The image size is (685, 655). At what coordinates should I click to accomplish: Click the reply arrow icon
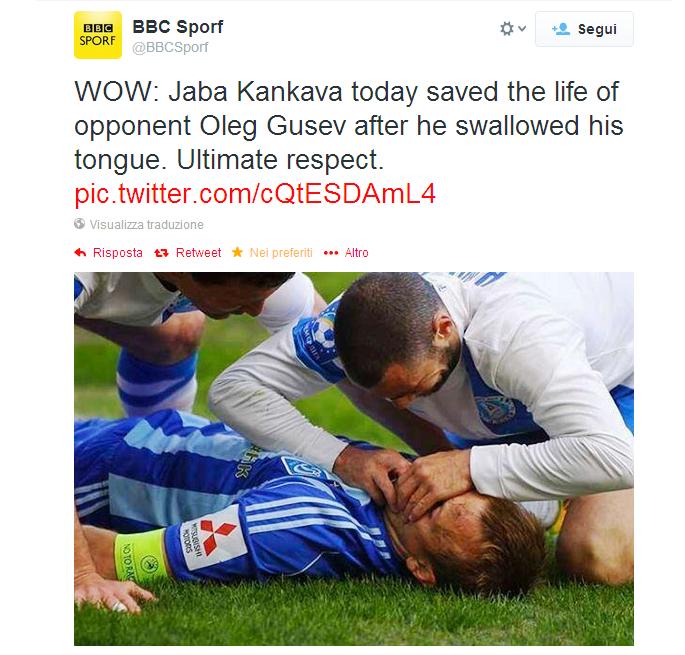(80, 253)
